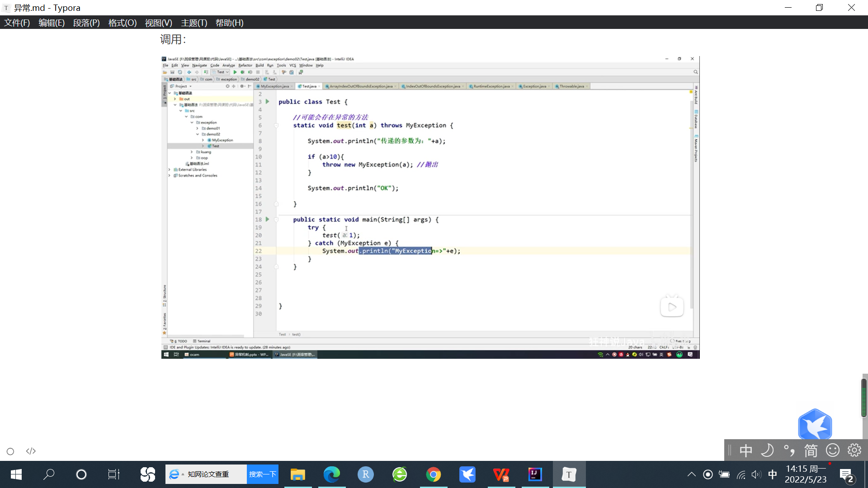Toggle IME Chinese/English mode button

[746, 450]
